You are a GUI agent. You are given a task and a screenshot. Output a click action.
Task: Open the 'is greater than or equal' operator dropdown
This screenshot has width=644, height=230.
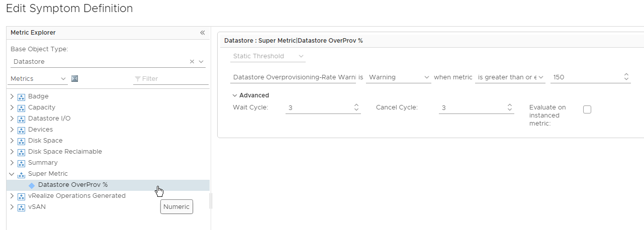tap(510, 77)
